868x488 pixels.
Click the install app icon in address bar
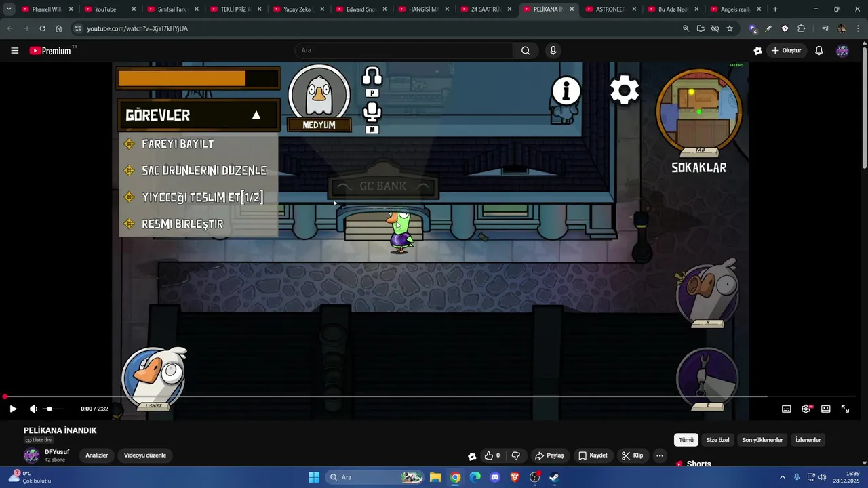[701, 28]
